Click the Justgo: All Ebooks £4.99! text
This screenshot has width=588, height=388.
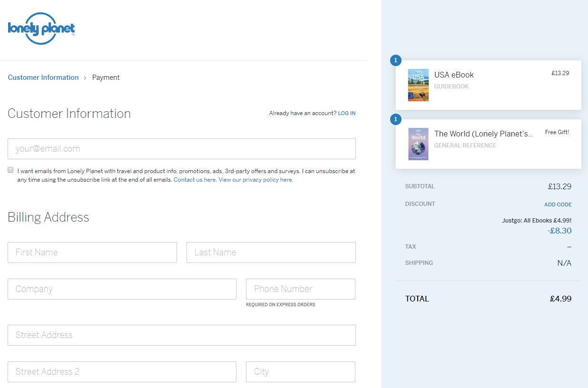click(x=537, y=221)
